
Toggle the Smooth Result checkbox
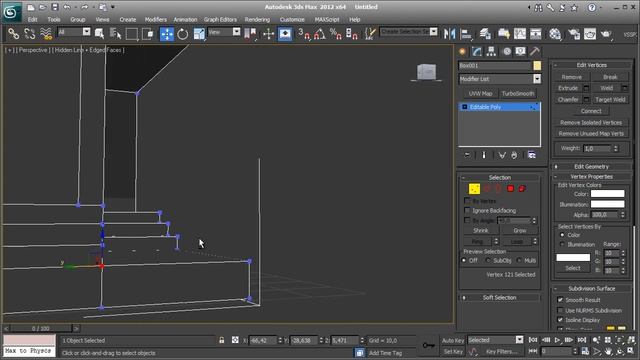pos(560,300)
